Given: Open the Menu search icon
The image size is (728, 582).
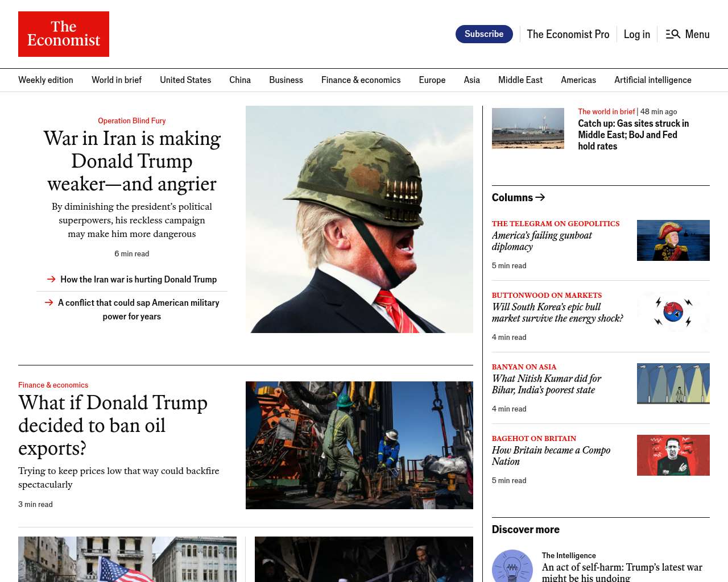Looking at the screenshot, I should [673, 34].
